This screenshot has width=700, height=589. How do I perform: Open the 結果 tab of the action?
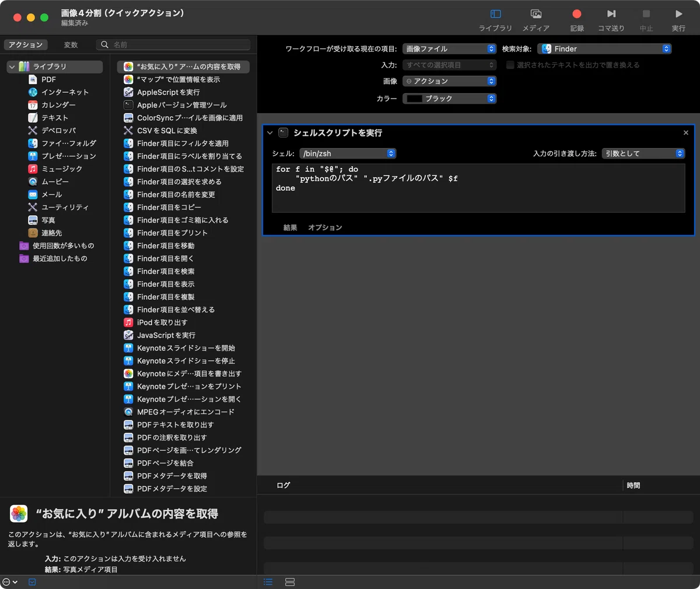coord(290,227)
